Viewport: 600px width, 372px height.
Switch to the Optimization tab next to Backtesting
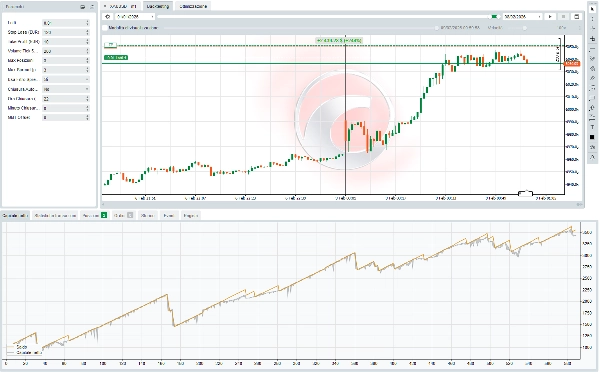193,6
